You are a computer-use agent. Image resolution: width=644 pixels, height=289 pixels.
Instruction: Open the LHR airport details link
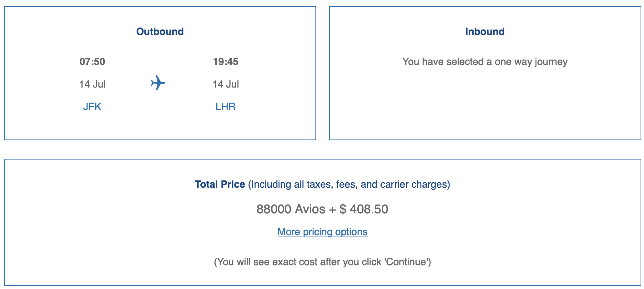[225, 107]
